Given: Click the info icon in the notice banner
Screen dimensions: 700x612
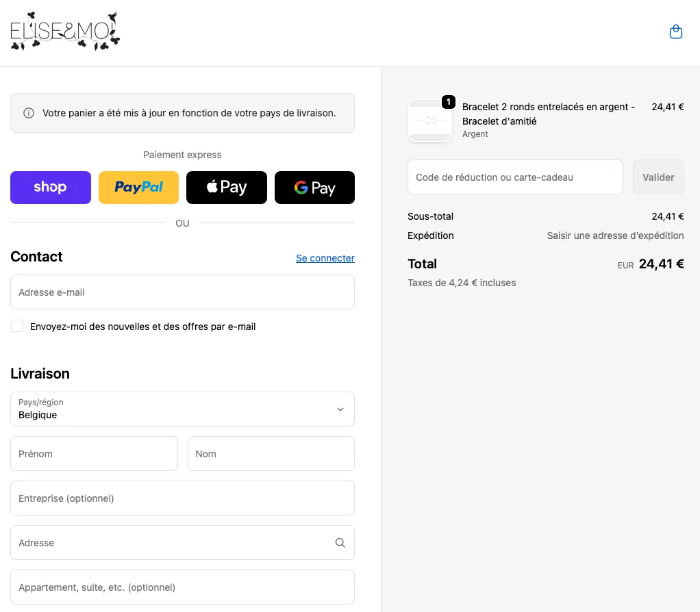Looking at the screenshot, I should click(29, 113).
